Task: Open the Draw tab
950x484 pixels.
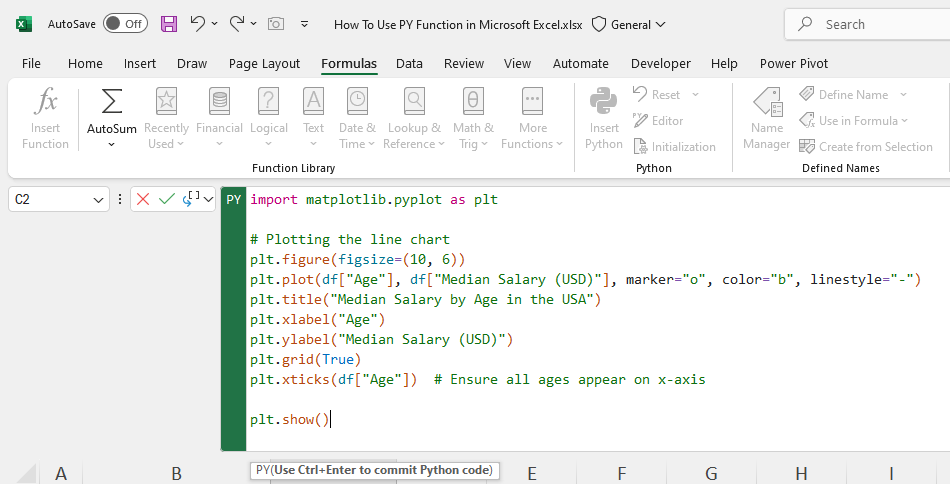Action: pyautogui.click(x=192, y=64)
